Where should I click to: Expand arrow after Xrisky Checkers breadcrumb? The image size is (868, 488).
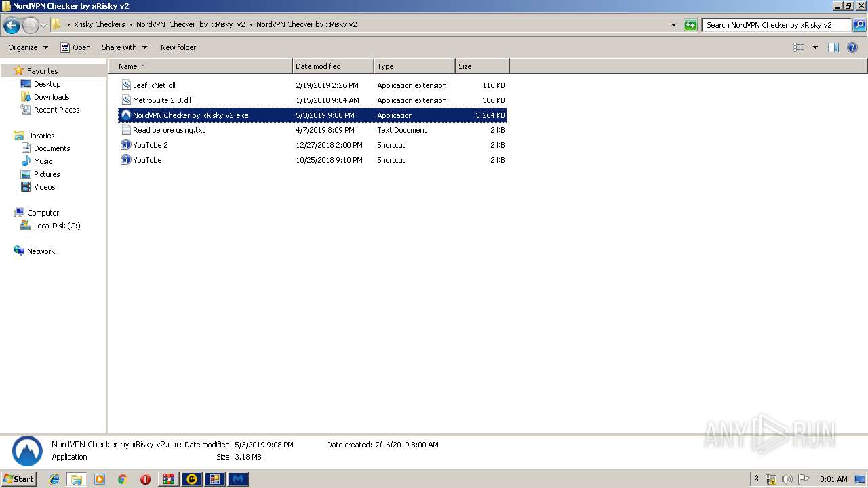tap(131, 24)
